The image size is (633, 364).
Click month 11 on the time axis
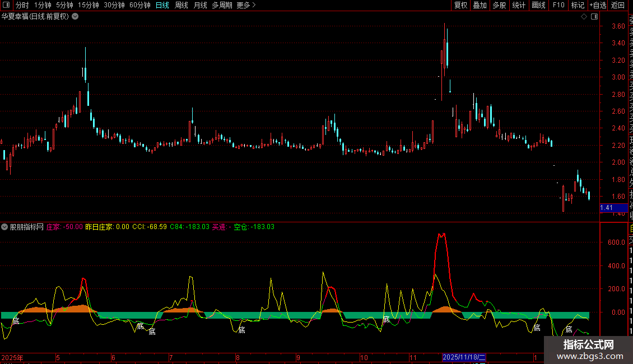click(413, 357)
